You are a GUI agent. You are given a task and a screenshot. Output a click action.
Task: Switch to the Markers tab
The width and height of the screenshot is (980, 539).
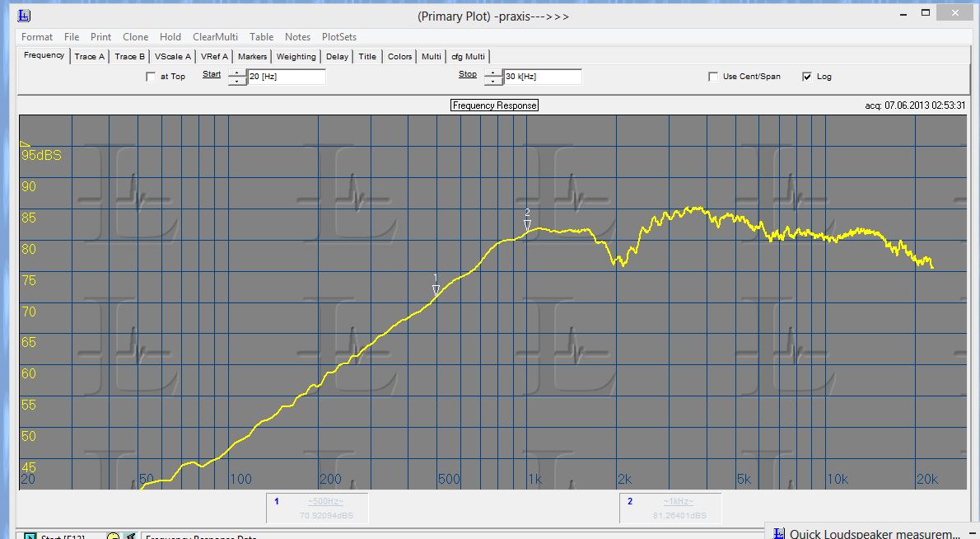point(253,56)
